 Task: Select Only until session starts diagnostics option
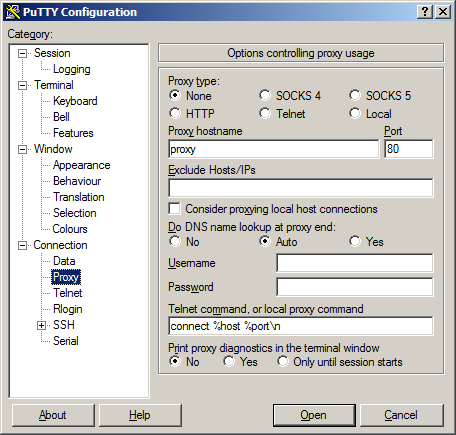point(283,361)
